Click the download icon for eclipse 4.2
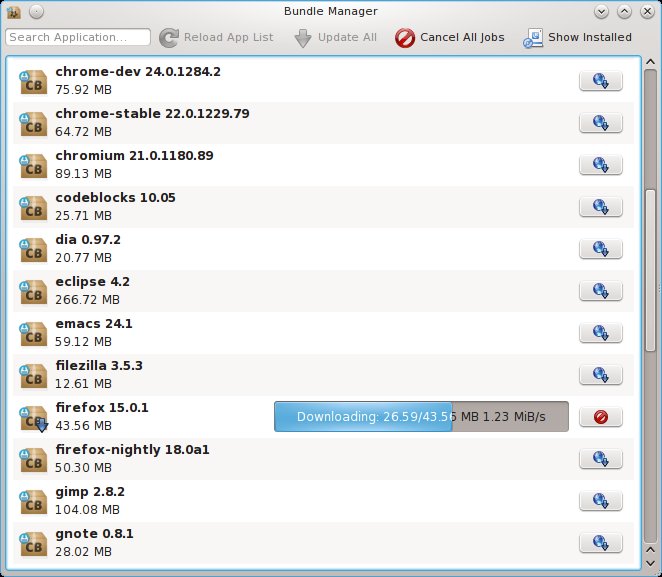 [600, 291]
